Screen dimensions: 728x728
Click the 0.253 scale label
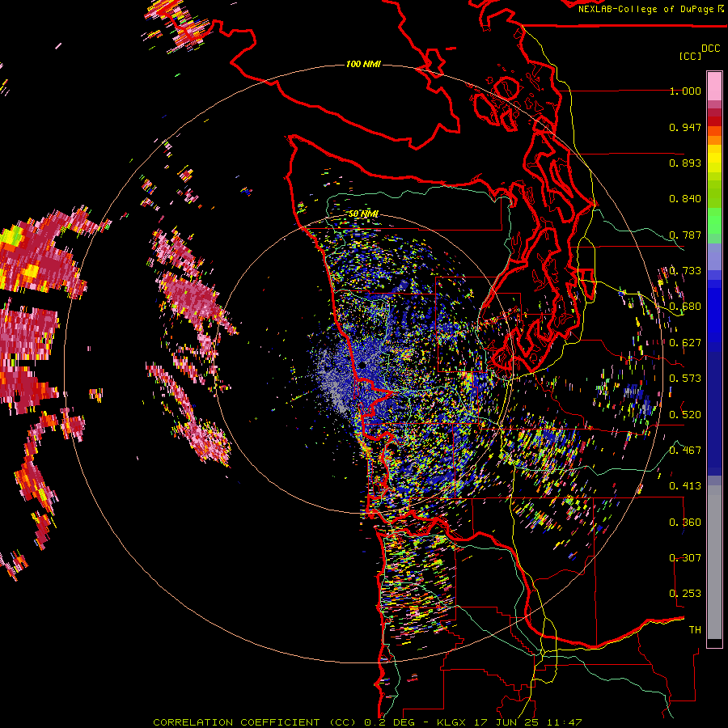point(685,594)
